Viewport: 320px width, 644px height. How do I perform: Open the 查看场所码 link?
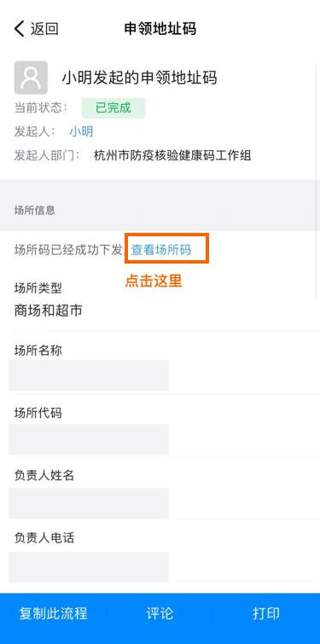[161, 249]
